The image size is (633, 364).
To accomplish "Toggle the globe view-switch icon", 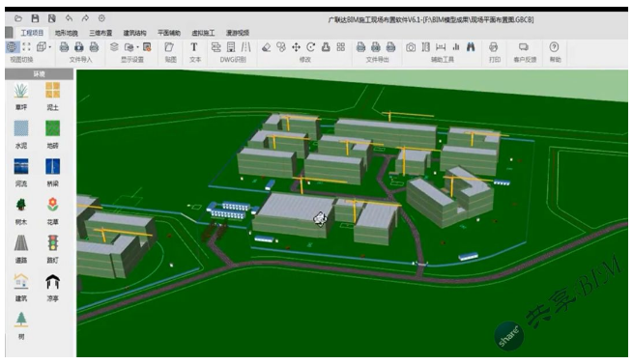I will 12,47.
